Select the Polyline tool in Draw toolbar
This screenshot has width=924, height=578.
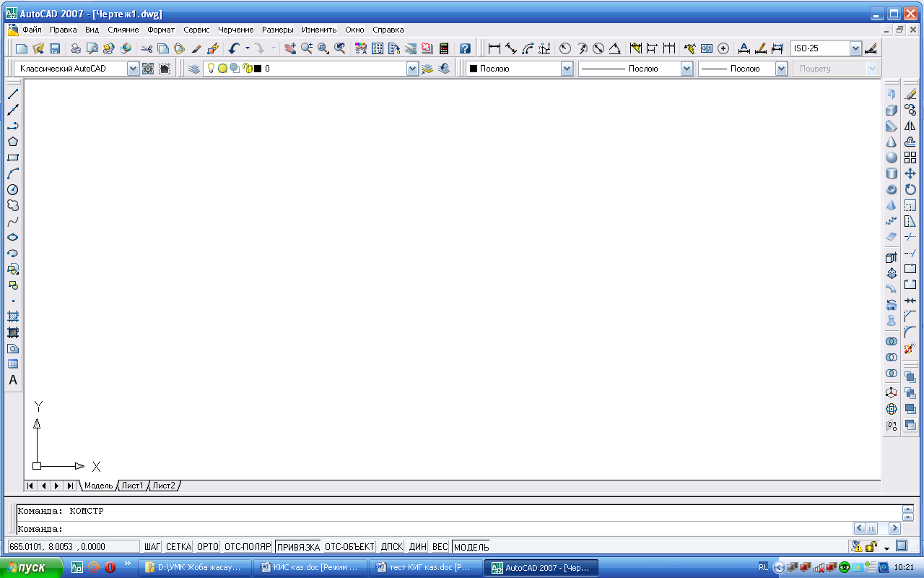coord(13,126)
